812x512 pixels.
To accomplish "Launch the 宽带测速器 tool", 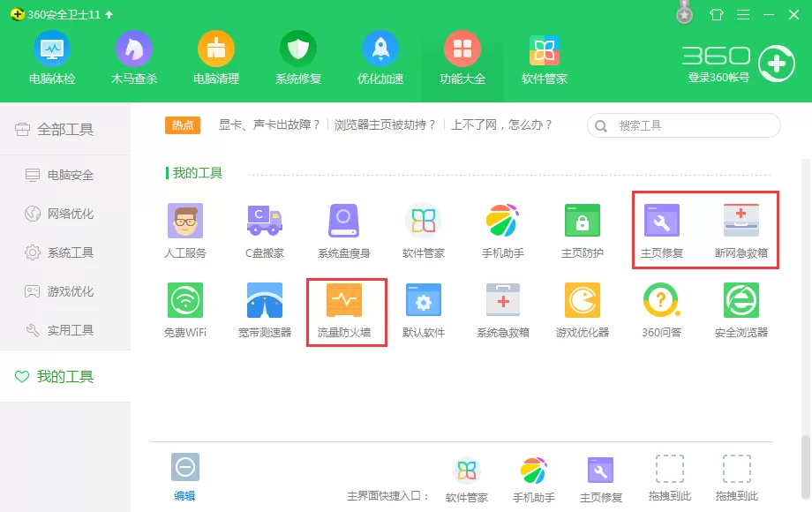I will (x=265, y=310).
